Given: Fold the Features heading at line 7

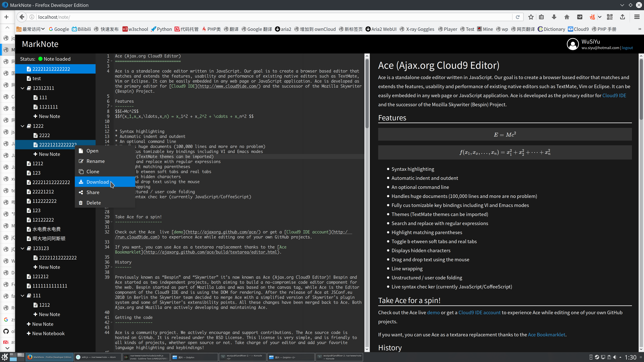Looking at the screenshot, I should tap(112, 106).
